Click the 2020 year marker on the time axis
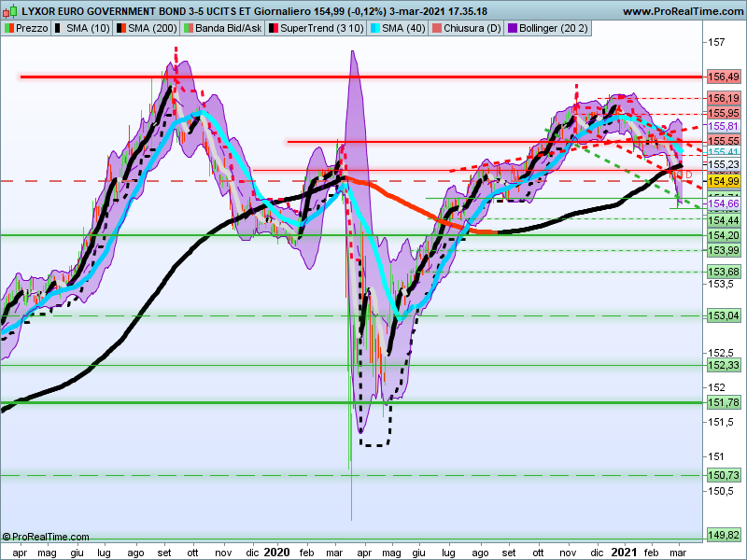747x560 pixels. pyautogui.click(x=277, y=552)
